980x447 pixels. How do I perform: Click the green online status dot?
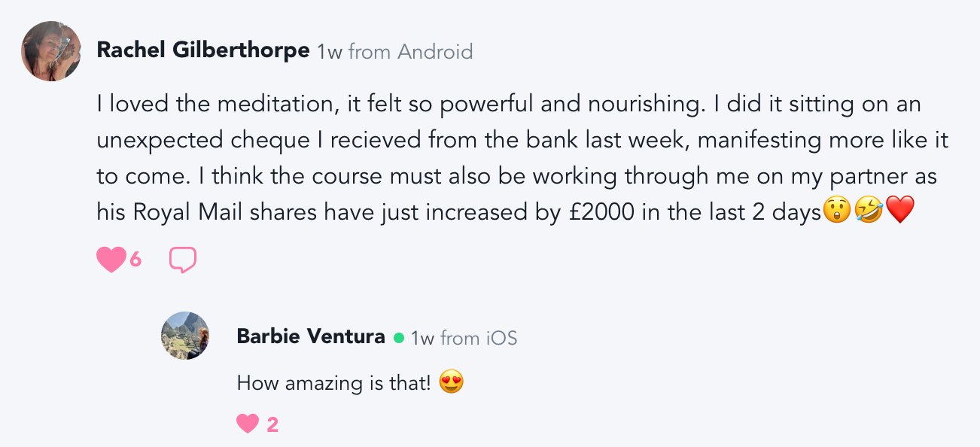pos(399,338)
